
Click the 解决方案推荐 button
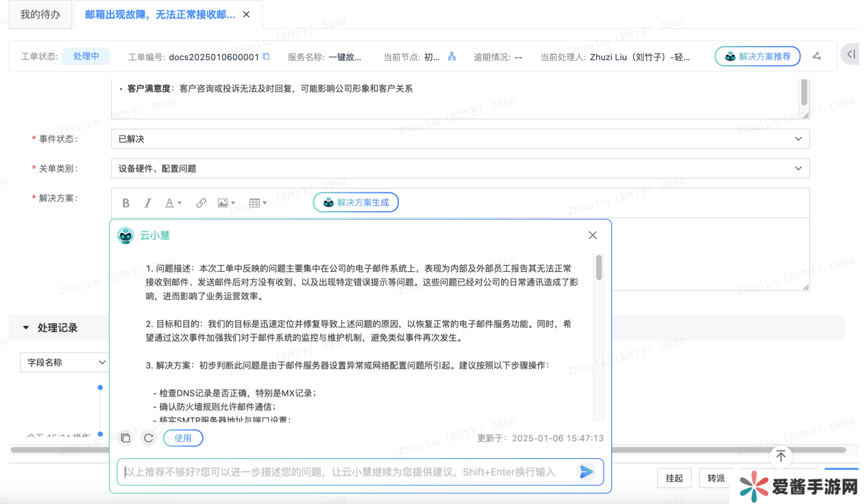pos(757,57)
